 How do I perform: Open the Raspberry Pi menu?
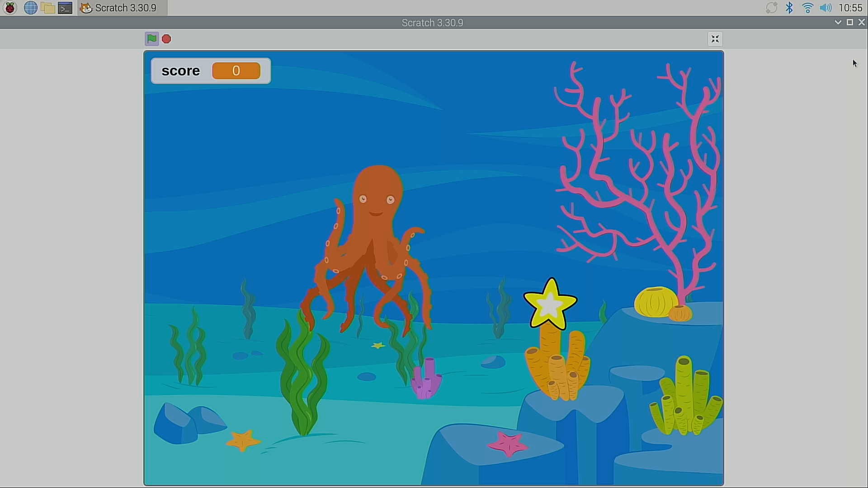10,8
